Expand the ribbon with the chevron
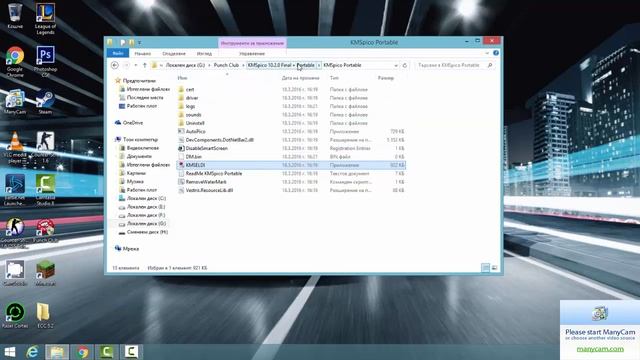The image size is (640, 360). (x=487, y=53)
